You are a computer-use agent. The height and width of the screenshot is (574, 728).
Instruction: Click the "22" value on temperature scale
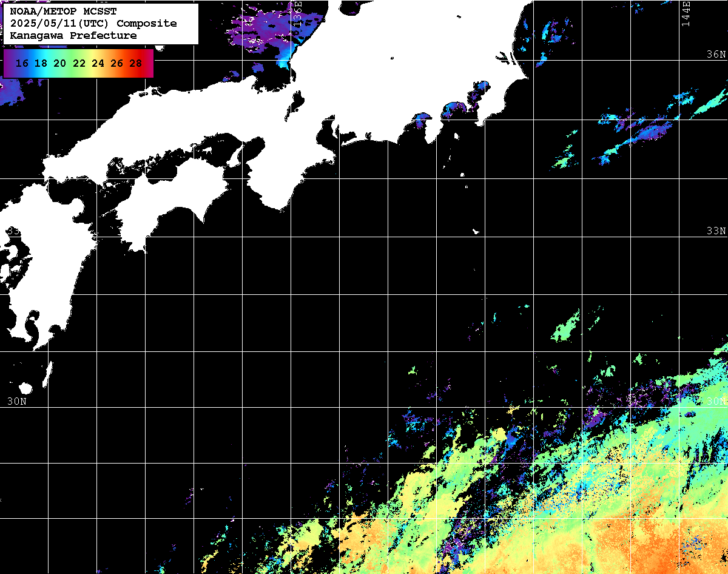pos(79,63)
